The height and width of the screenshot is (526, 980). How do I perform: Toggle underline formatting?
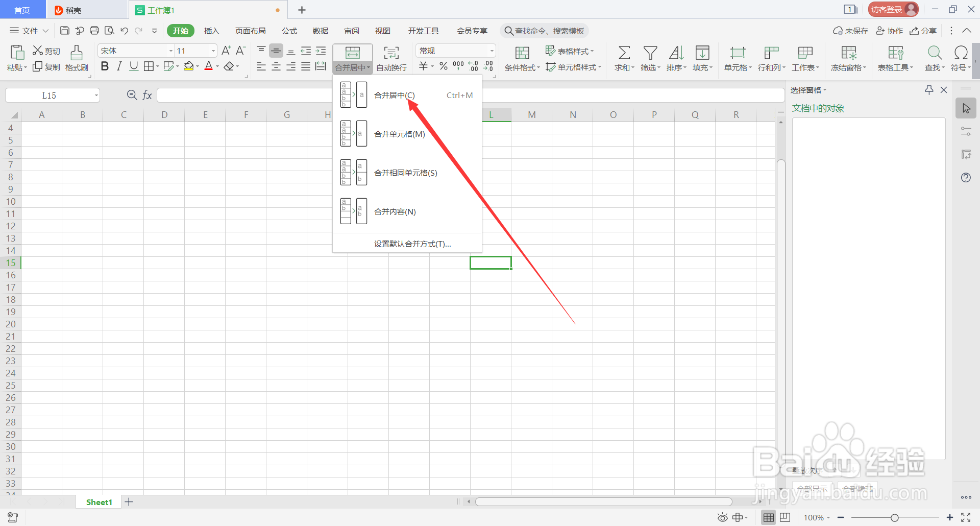click(133, 66)
